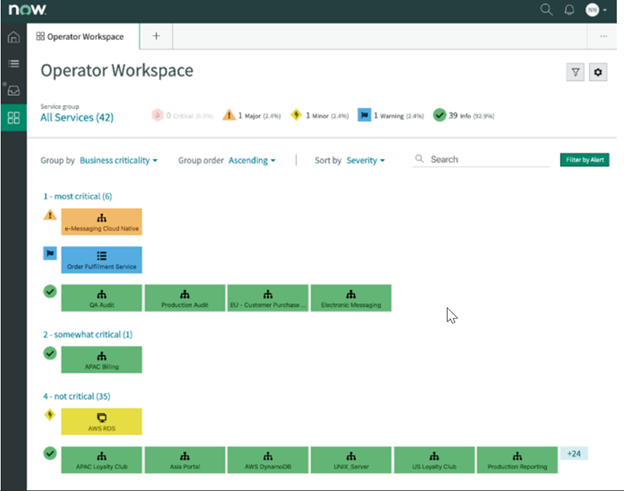Filter by 1 Major severity

[252, 116]
